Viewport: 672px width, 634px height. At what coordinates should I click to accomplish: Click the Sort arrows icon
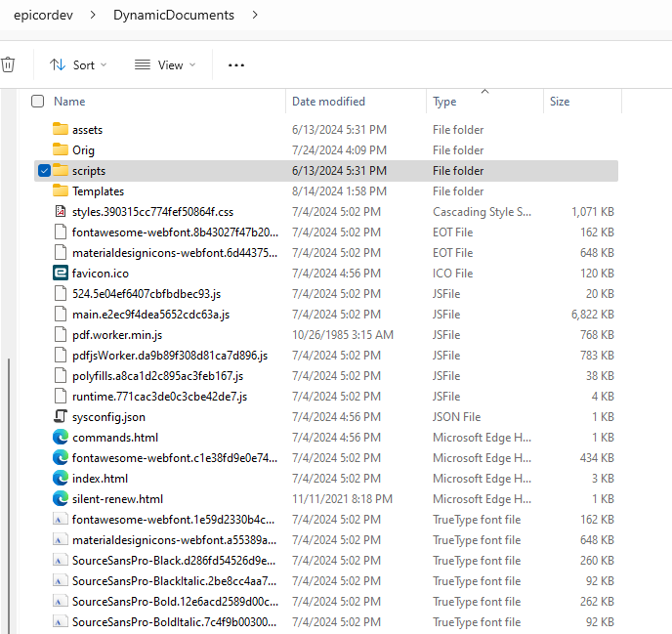(x=58, y=64)
